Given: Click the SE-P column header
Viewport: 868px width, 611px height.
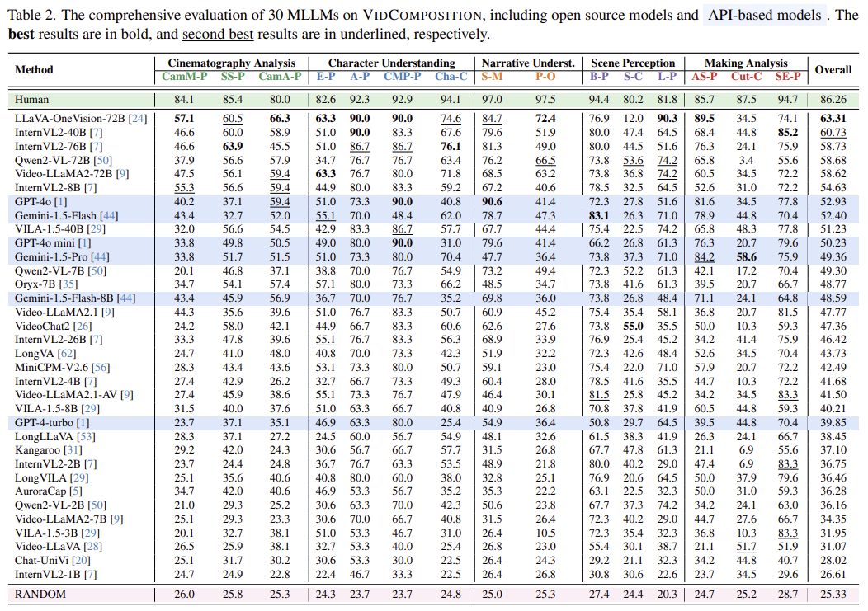Looking at the screenshot, I should pyautogui.click(x=788, y=77).
